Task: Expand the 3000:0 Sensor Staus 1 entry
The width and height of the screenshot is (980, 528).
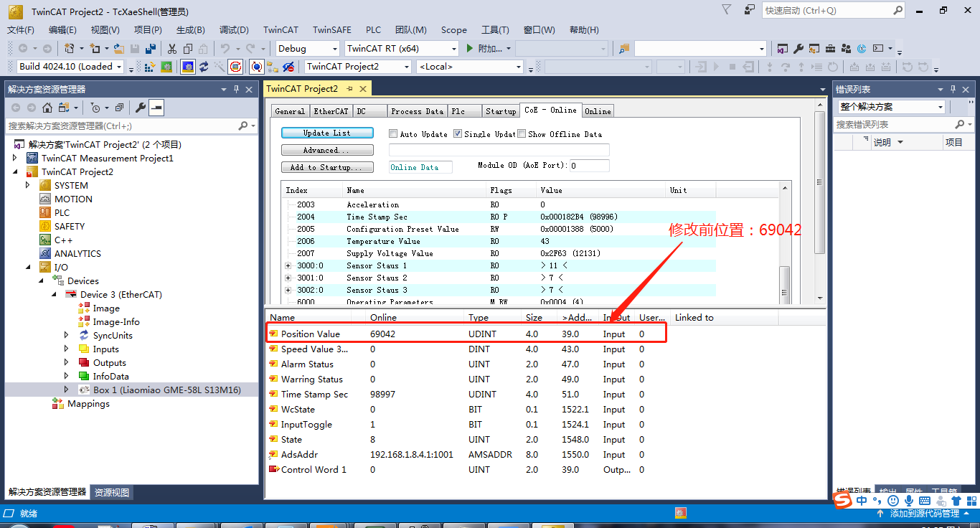Action: click(x=288, y=265)
